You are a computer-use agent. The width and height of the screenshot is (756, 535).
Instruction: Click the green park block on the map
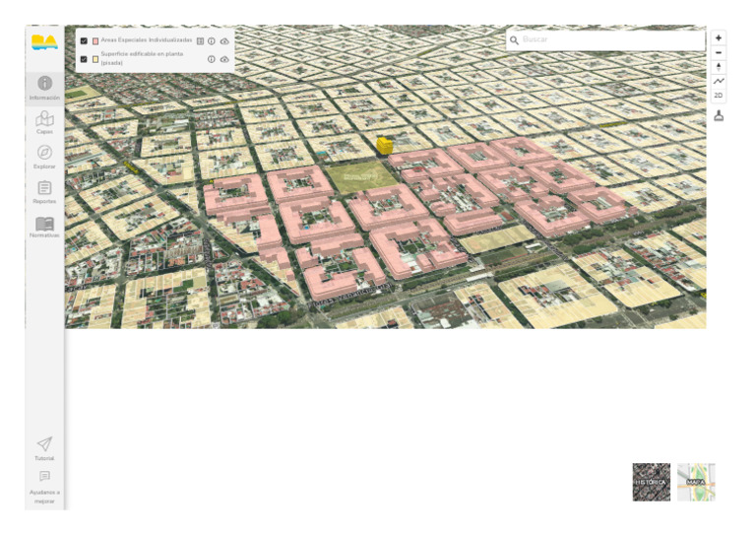point(361,177)
